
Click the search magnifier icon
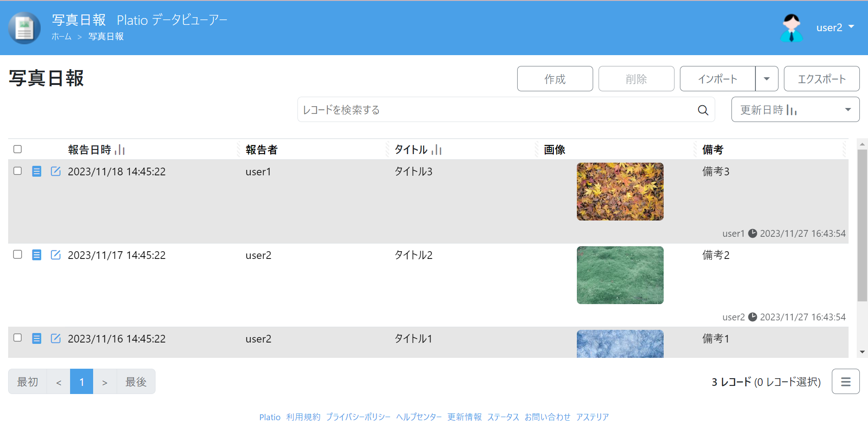703,109
